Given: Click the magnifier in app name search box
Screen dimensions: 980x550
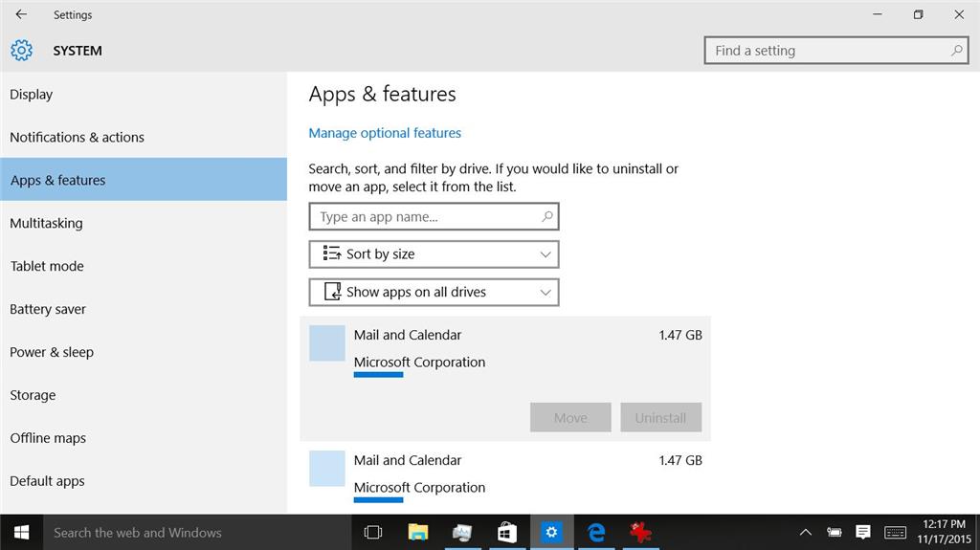Looking at the screenshot, I should coord(546,216).
